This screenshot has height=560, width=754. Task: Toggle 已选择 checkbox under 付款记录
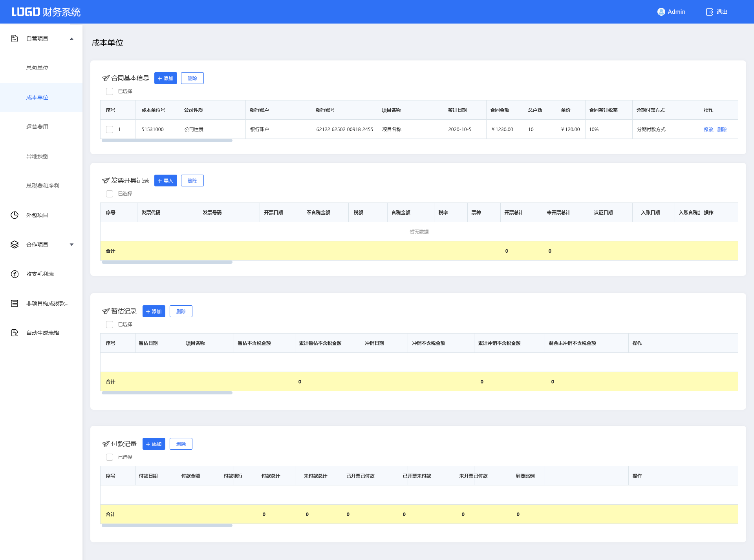coord(110,457)
